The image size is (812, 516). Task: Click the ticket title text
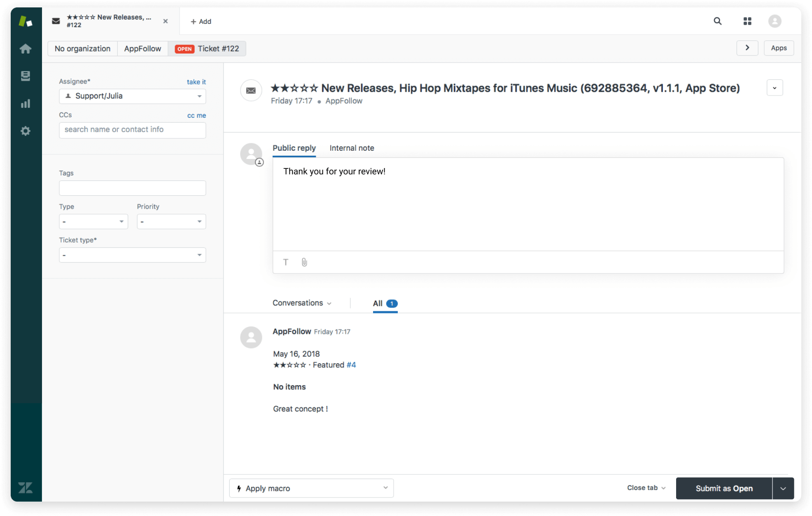coord(505,88)
